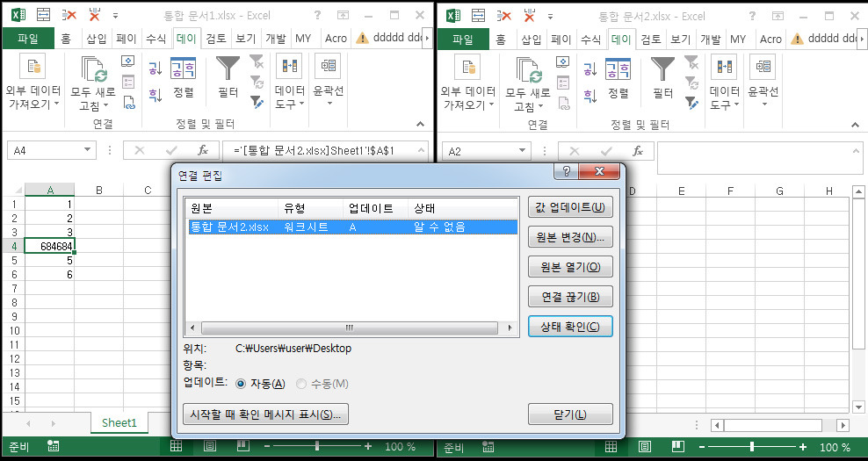The image size is (868, 461).
Task: Select link row 통합 문서2.xlsx in list
Action: point(353,227)
